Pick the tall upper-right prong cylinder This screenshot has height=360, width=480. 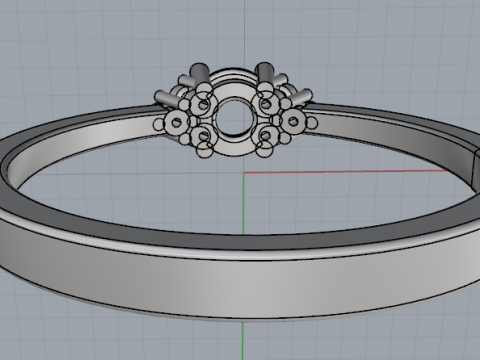click(265, 74)
